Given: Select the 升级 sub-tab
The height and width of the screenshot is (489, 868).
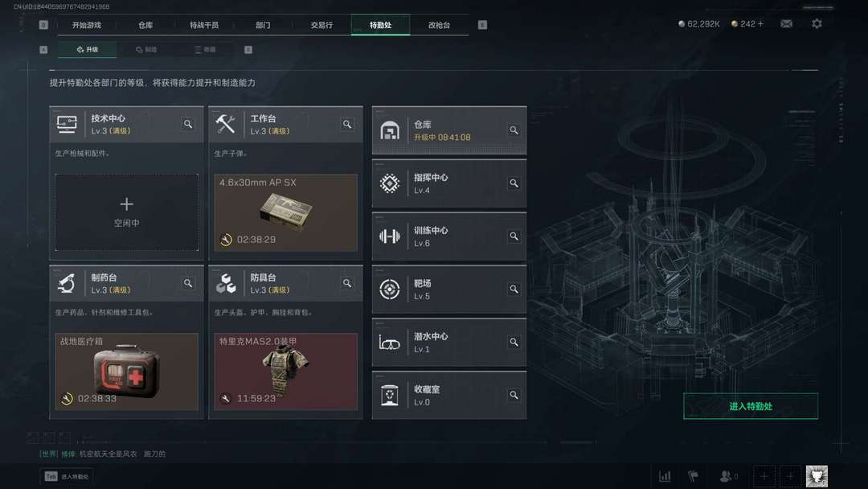Looking at the screenshot, I should [x=88, y=49].
